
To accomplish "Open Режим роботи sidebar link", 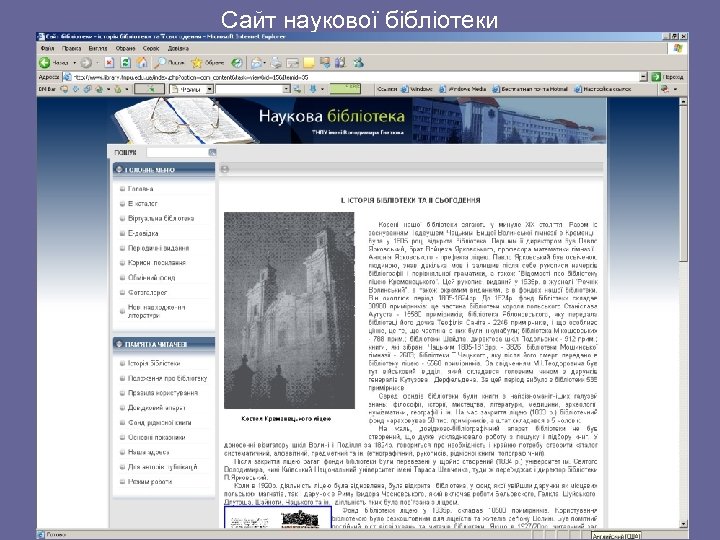I will point(150,482).
